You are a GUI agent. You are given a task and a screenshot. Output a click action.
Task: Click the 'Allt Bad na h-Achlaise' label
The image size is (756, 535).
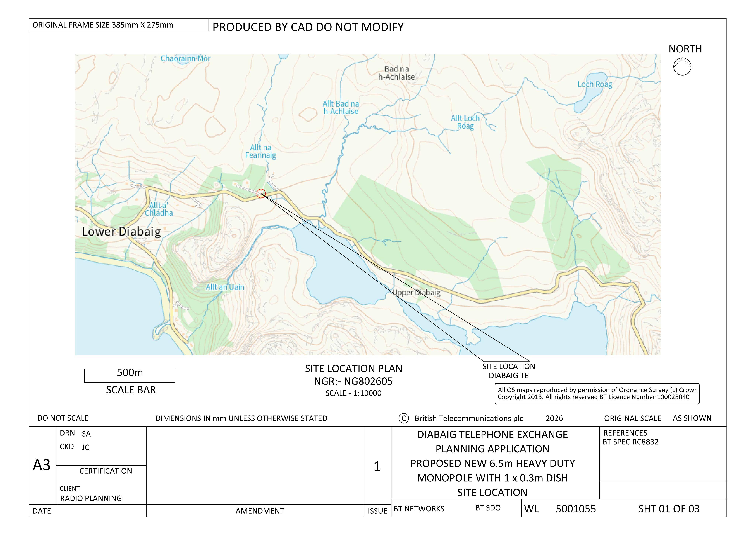[x=341, y=108]
